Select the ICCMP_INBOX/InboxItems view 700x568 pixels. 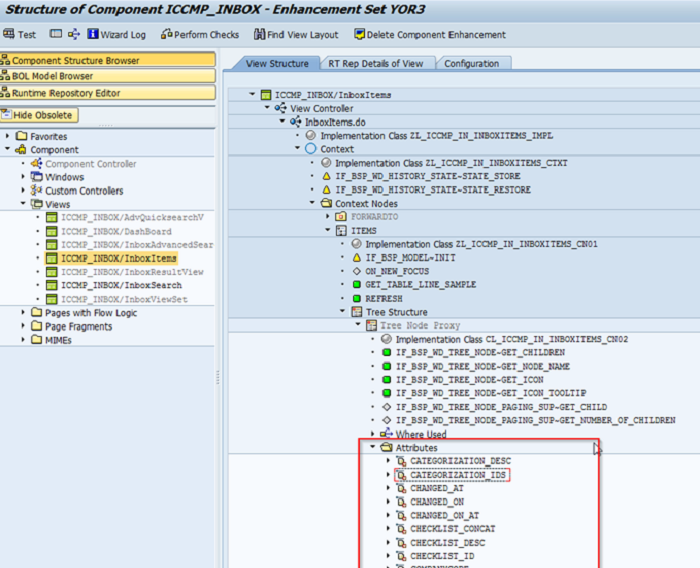[x=118, y=258]
